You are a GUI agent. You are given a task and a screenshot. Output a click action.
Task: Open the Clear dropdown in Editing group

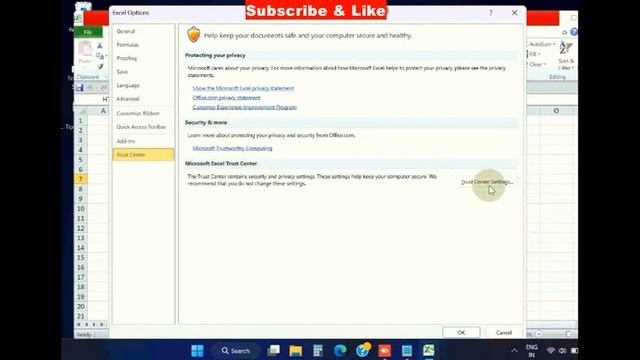click(x=538, y=64)
